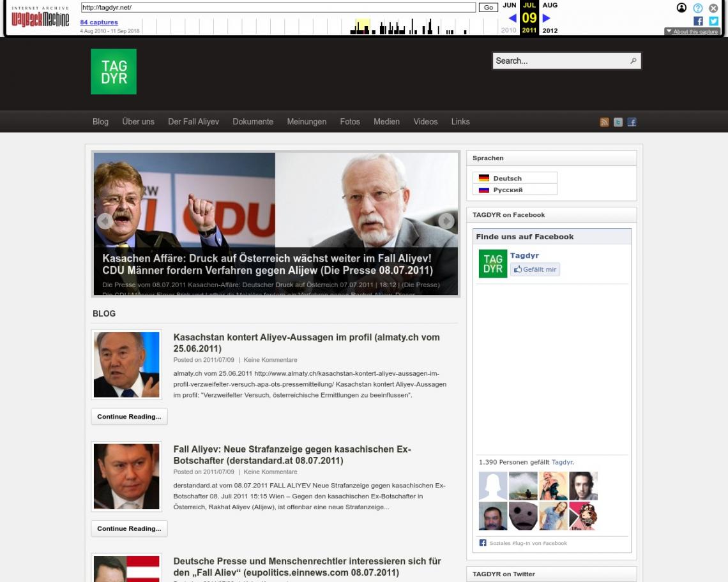The image size is (728, 582).
Task: Open the Dokumente menu item
Action: (253, 122)
